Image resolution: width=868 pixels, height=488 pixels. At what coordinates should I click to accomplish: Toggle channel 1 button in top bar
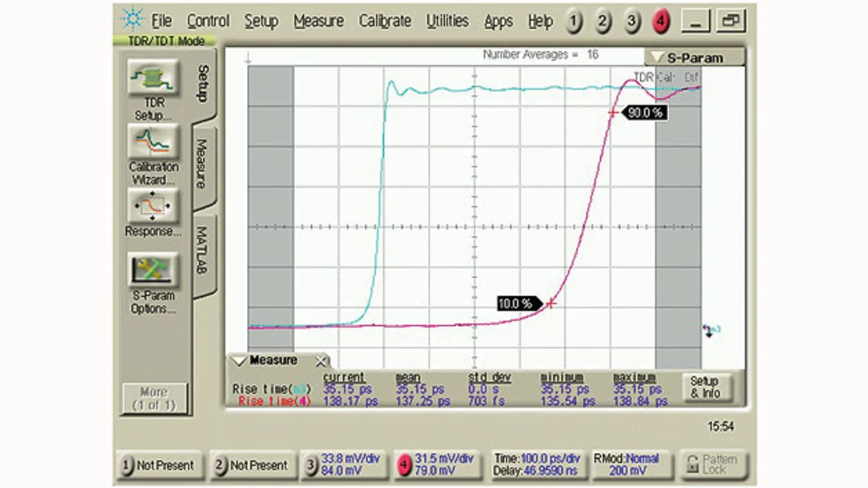pyautogui.click(x=574, y=22)
